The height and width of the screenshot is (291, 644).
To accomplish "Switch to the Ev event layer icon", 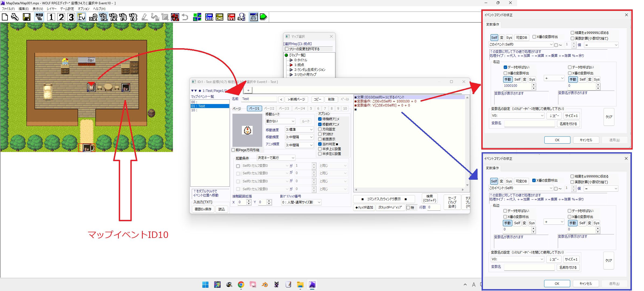I will 81,17.
